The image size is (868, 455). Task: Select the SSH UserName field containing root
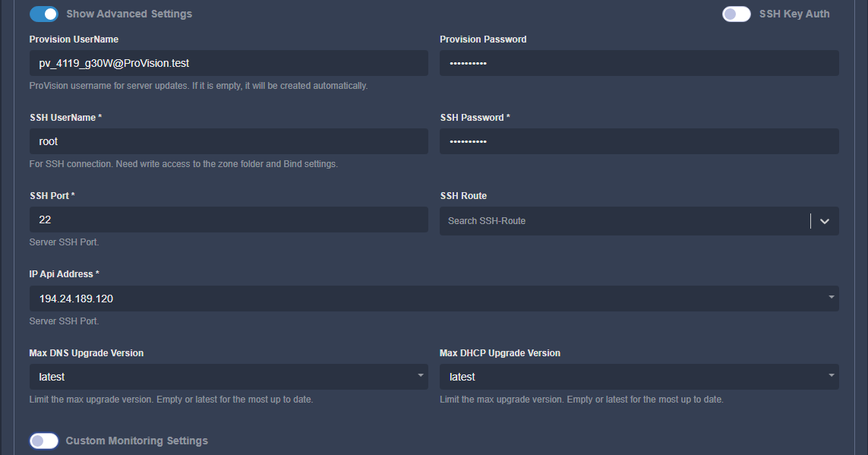coord(228,141)
